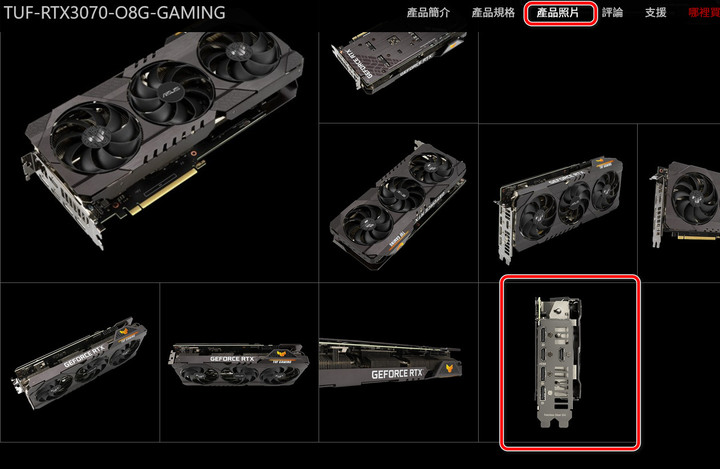The width and height of the screenshot is (720, 469).
Task: Open the 評論 reviews tab
Action: coord(612,12)
